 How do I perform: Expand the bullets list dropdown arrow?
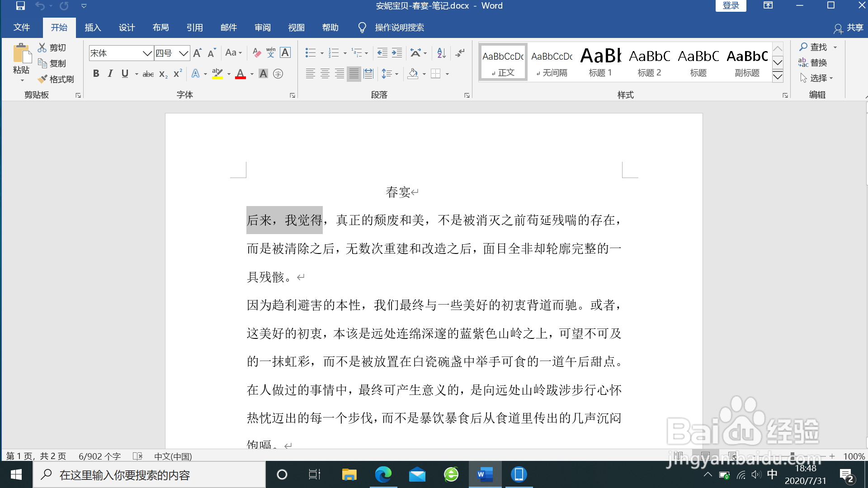pyautogui.click(x=322, y=53)
